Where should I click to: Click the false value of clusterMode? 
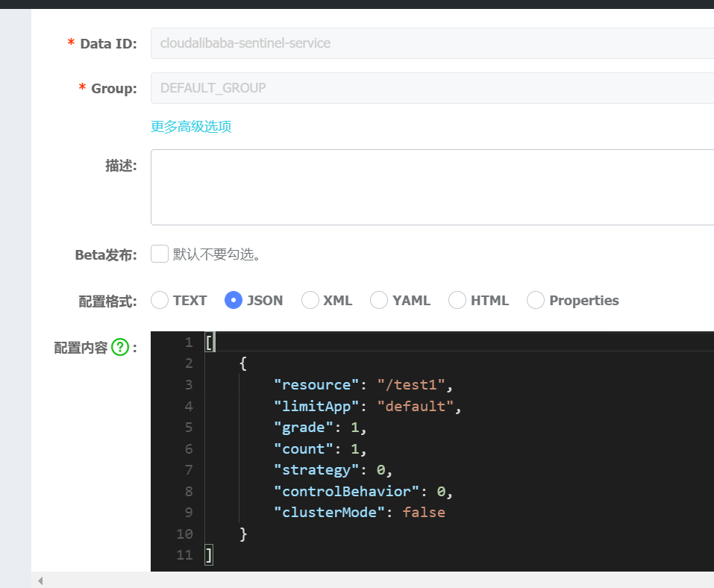click(424, 513)
